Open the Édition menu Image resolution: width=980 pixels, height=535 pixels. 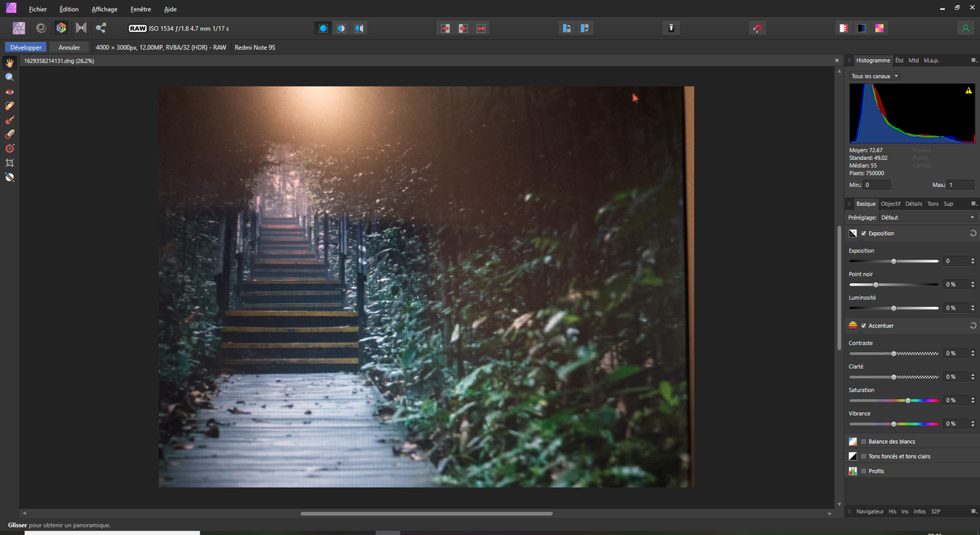(x=69, y=9)
